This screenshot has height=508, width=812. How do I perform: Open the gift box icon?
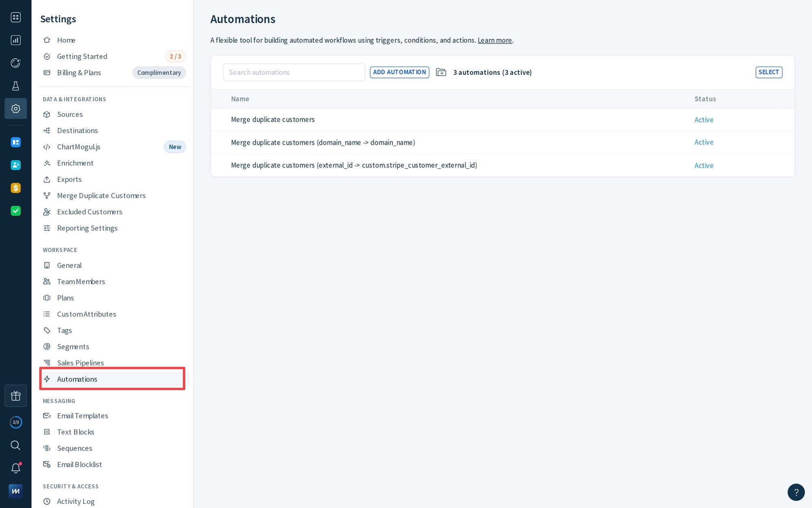pos(15,395)
